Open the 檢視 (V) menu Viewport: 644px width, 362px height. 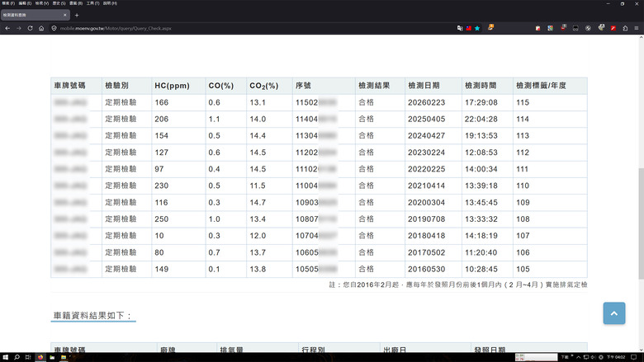[42, 3]
